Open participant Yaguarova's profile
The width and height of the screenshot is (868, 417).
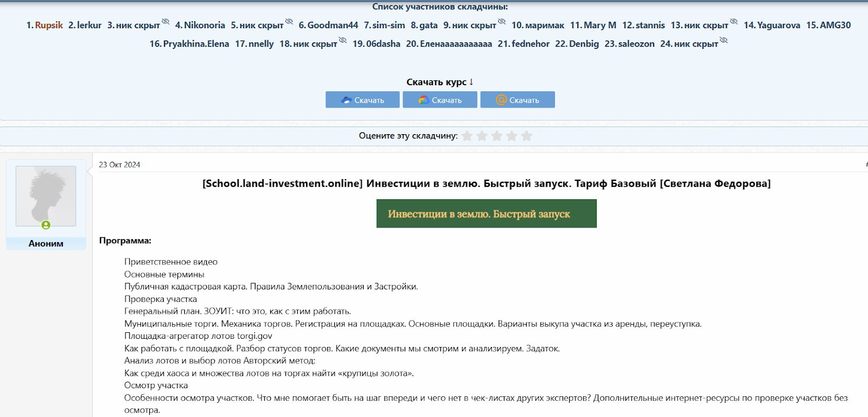point(778,25)
